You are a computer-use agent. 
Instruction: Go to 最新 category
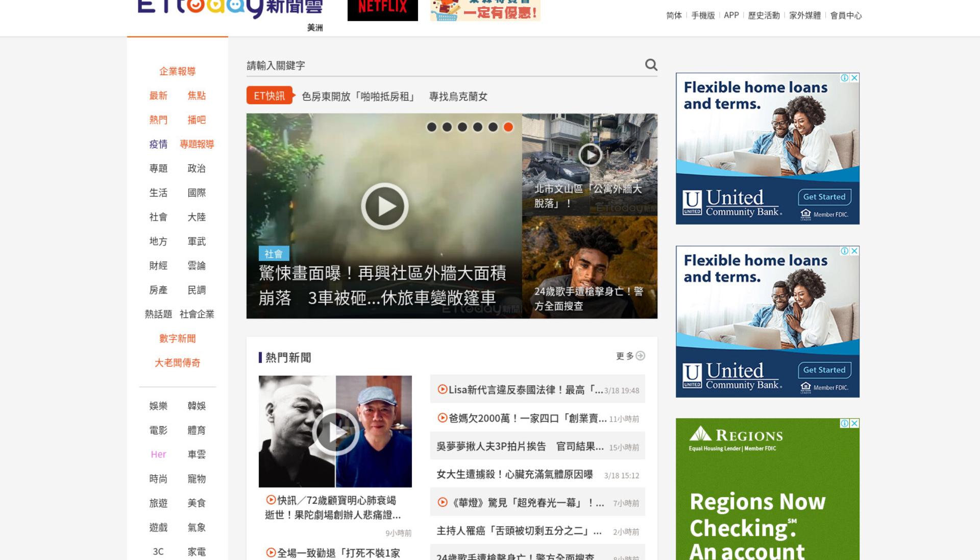(158, 95)
